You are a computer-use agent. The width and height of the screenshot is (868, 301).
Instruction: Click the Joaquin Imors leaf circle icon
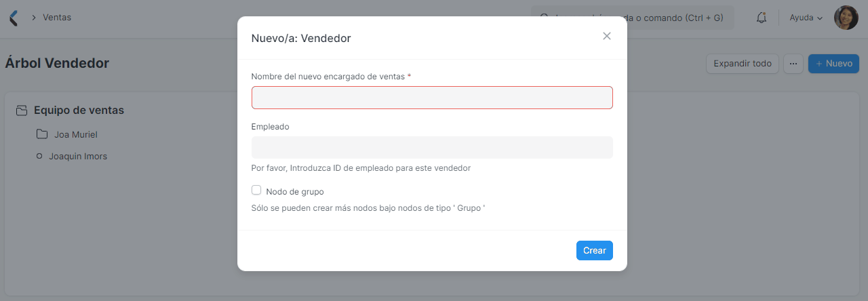39,156
